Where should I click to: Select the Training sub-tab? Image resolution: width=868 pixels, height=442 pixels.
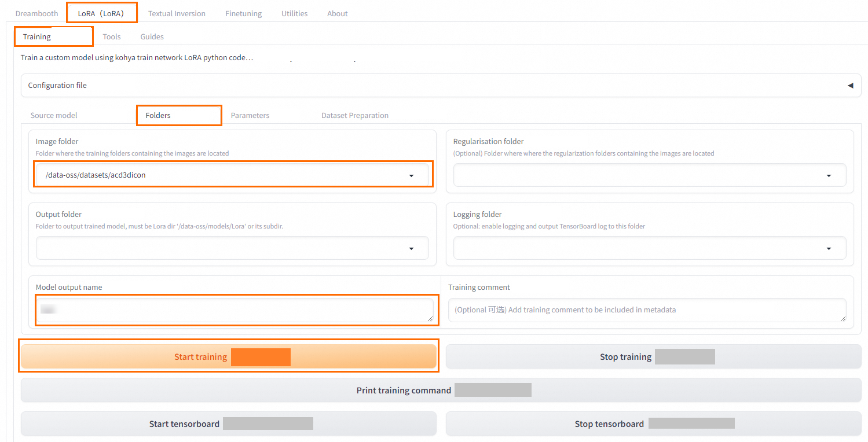pyautogui.click(x=37, y=36)
